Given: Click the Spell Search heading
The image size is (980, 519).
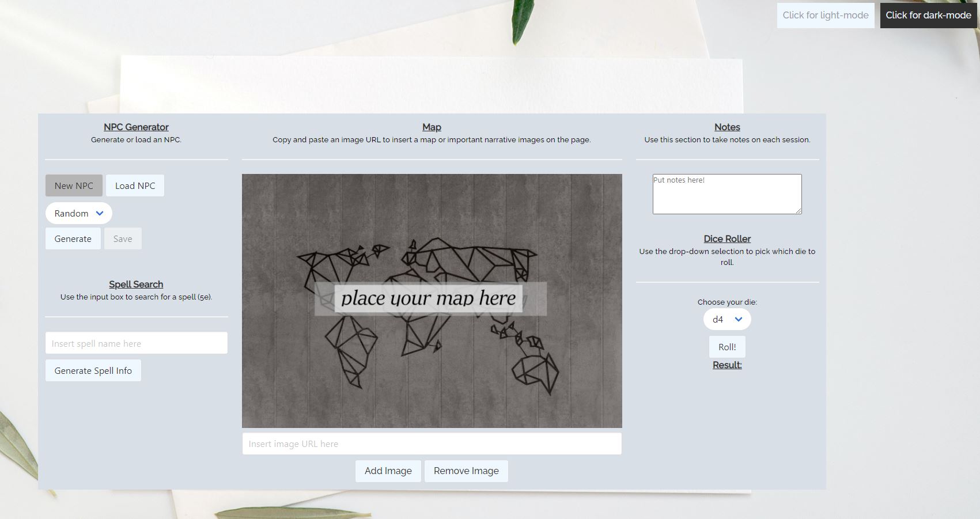Looking at the screenshot, I should tap(136, 284).
